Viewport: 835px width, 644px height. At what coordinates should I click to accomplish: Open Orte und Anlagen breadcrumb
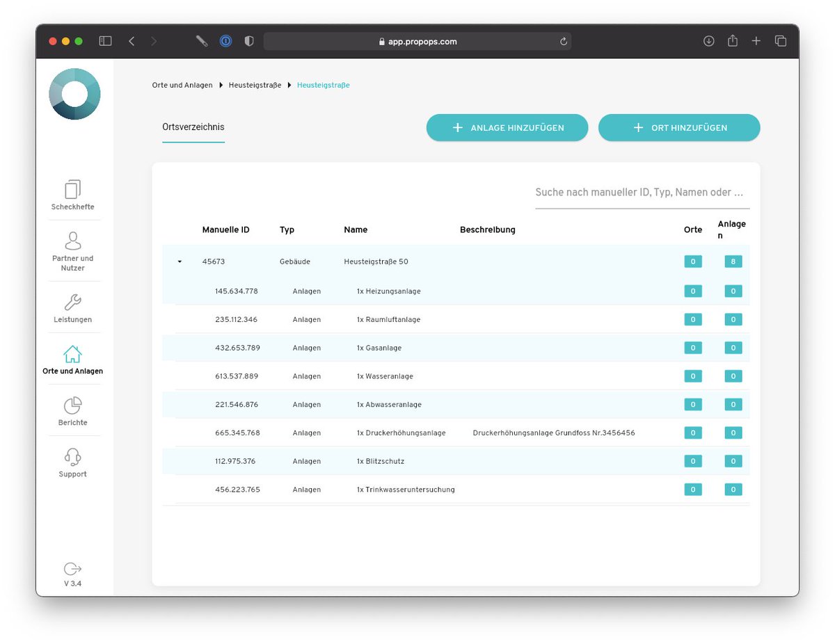[x=182, y=85]
